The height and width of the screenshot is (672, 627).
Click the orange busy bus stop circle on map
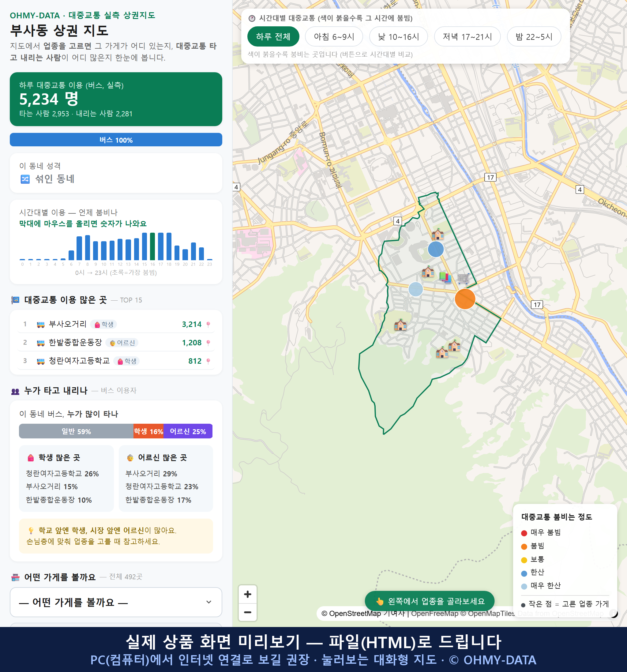465,299
